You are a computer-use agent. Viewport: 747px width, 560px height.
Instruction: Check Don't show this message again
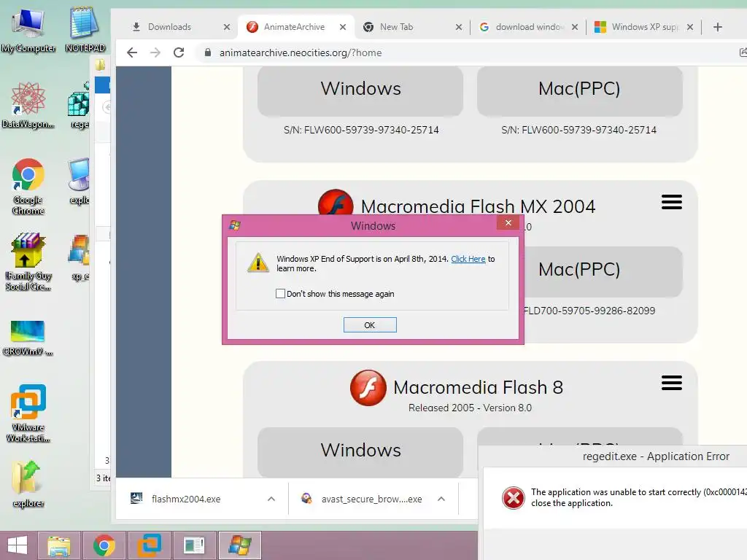281,294
